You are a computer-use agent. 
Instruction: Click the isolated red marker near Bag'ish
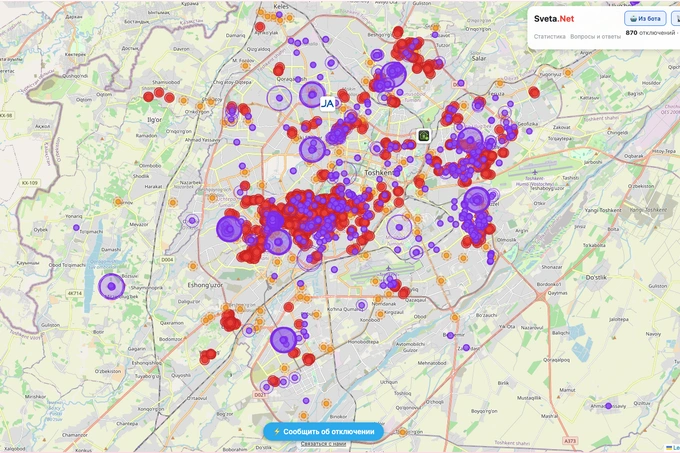(x=534, y=92)
